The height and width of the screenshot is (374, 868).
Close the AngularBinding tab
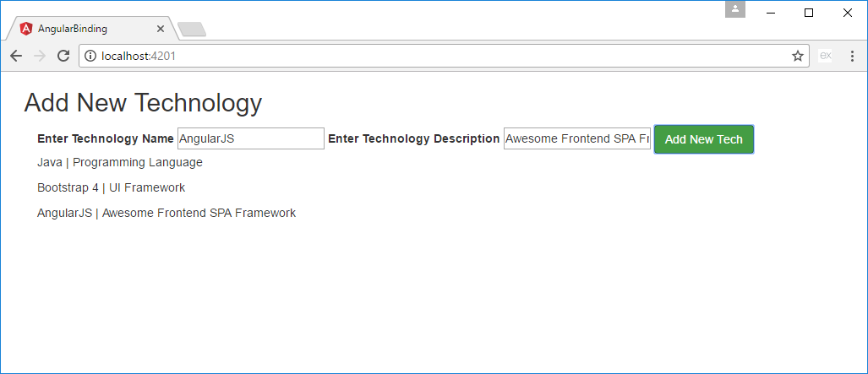[161, 28]
